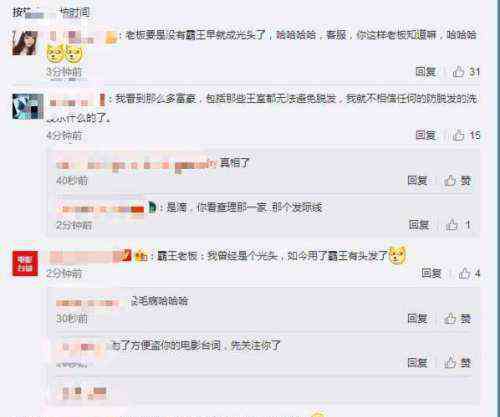Click the cat emoji after 有头发了
The image size is (500, 417).
[398, 255]
